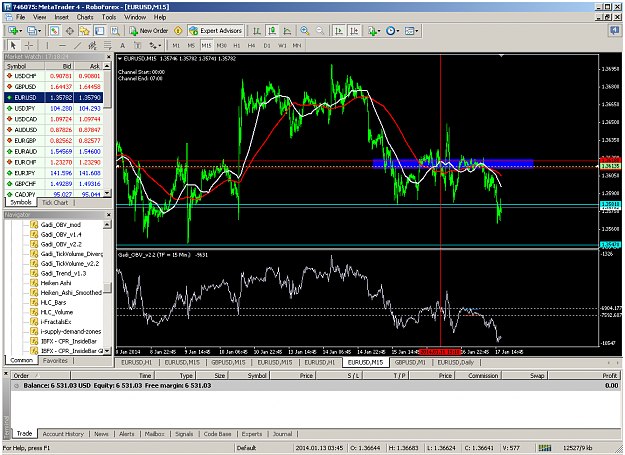Open the chart title dropdown triangle next to EURUSD,M15

click(120, 59)
